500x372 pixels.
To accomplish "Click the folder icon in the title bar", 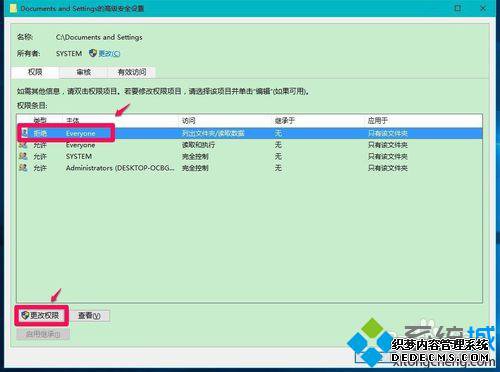I will 13,8.
